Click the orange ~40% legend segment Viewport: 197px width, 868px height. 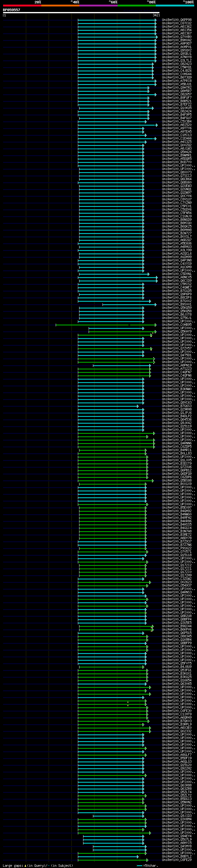tap(60, 6)
